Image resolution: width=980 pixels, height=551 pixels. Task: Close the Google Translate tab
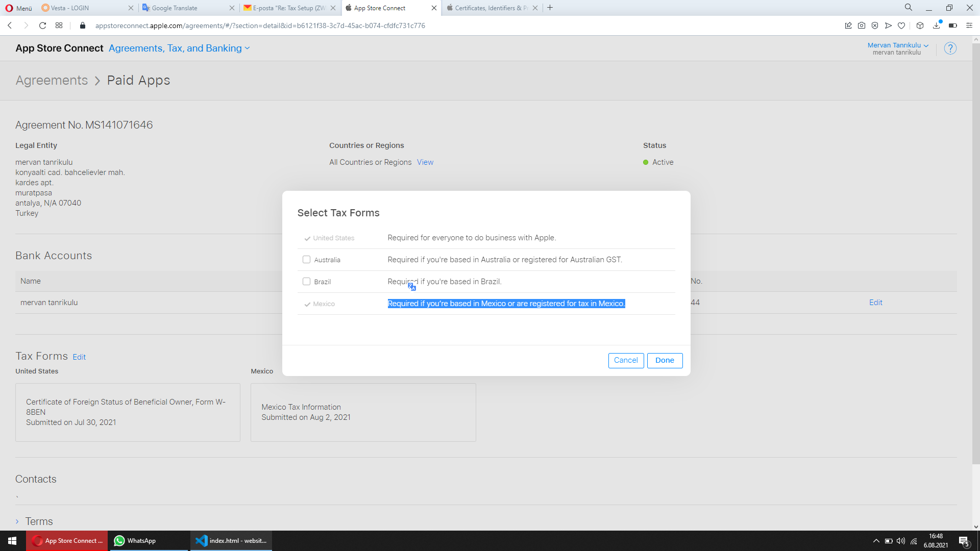pos(232,8)
